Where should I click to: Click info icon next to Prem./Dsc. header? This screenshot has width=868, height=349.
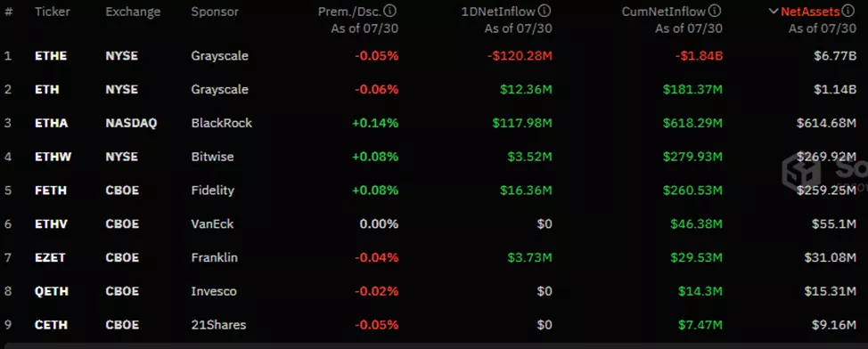pos(390,11)
